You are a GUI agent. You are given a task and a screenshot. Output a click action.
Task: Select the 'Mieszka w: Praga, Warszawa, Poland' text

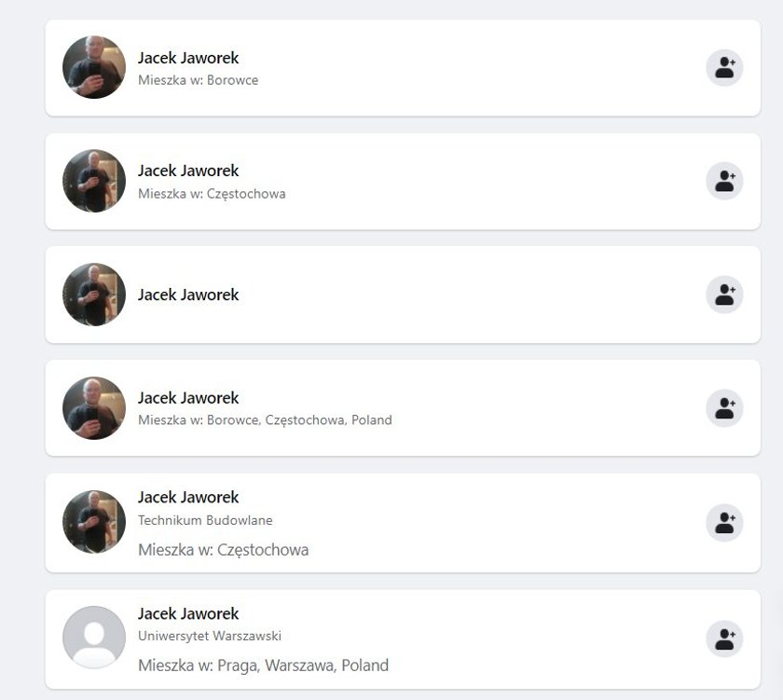coord(263,666)
